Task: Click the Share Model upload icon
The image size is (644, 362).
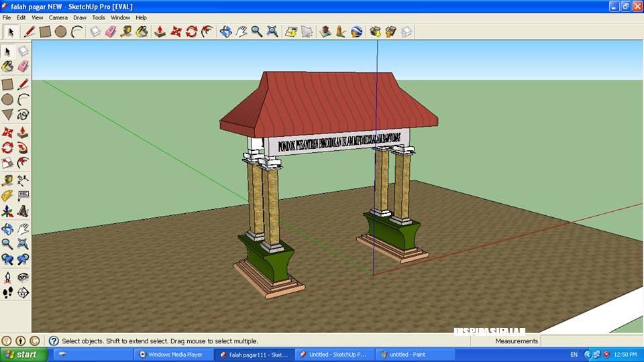Action: (x=390, y=32)
